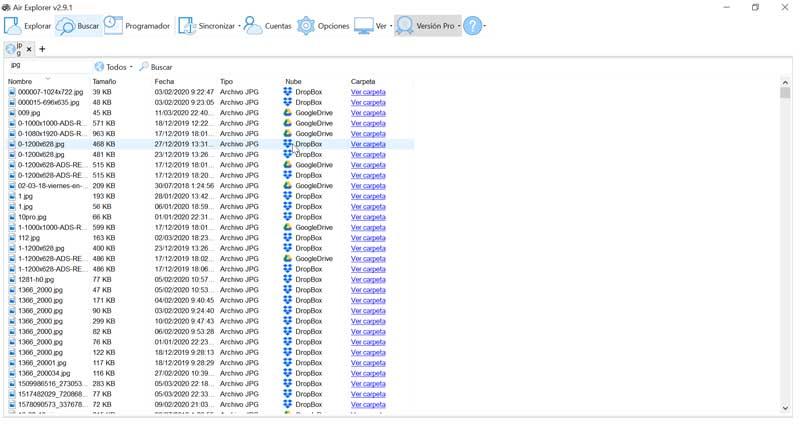Select file 1509986516_273053
The image size is (800, 425).
pos(53,384)
